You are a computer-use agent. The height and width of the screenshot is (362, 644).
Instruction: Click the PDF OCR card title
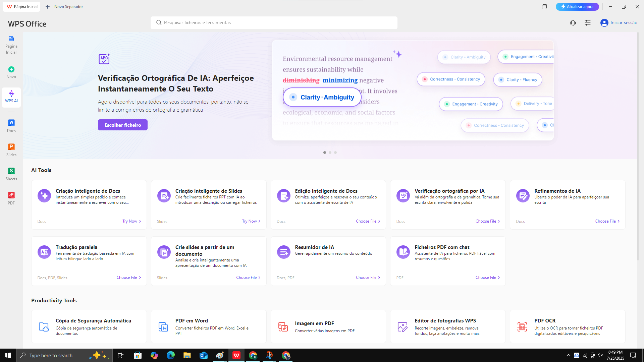pos(545,321)
